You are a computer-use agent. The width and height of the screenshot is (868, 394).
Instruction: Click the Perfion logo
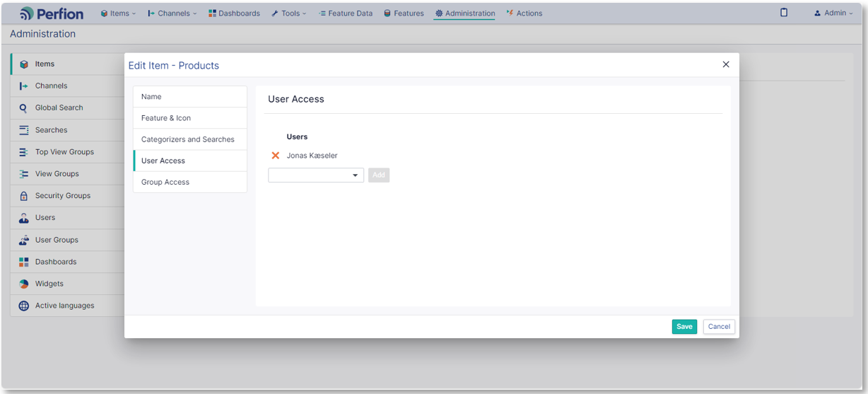click(52, 13)
